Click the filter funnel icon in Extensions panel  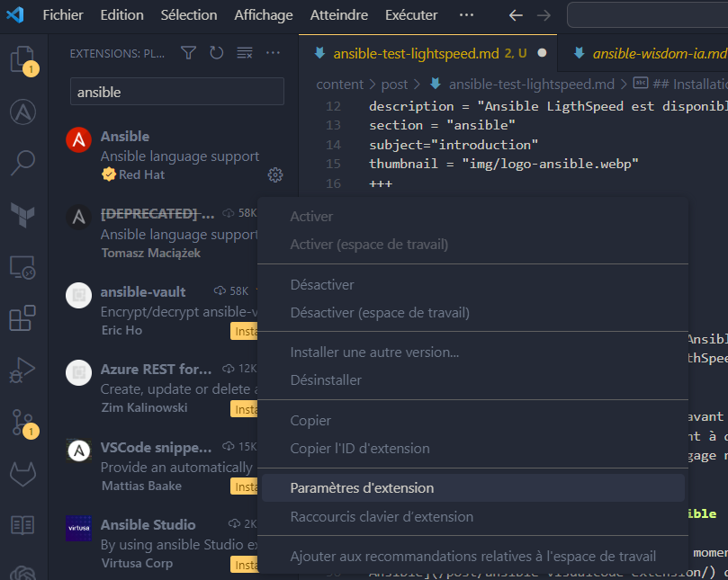click(188, 53)
